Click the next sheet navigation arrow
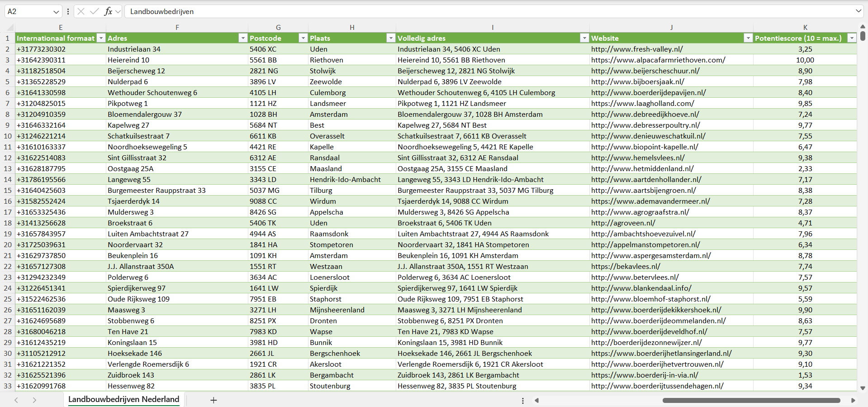Image resolution: width=868 pixels, height=407 pixels. pos(34,400)
